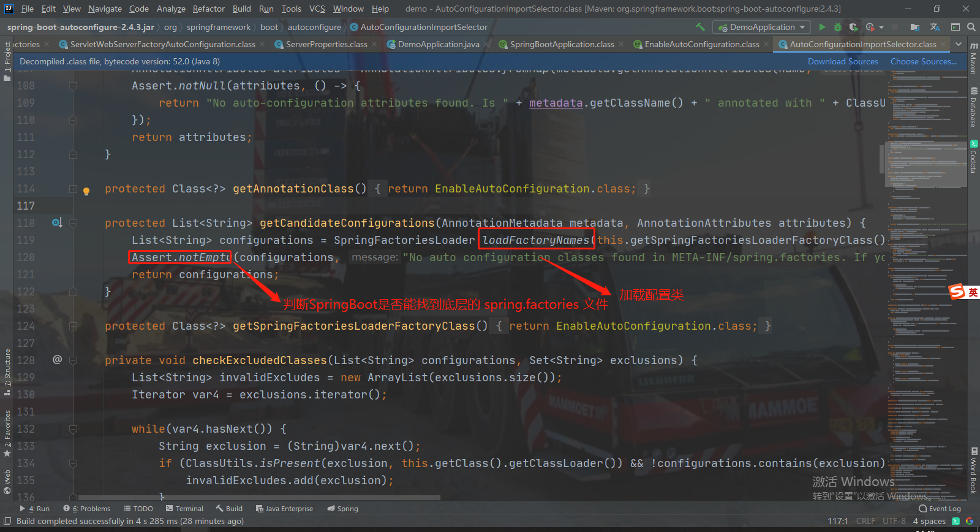
Task: Open the Favorites tool window
Action: [7, 433]
